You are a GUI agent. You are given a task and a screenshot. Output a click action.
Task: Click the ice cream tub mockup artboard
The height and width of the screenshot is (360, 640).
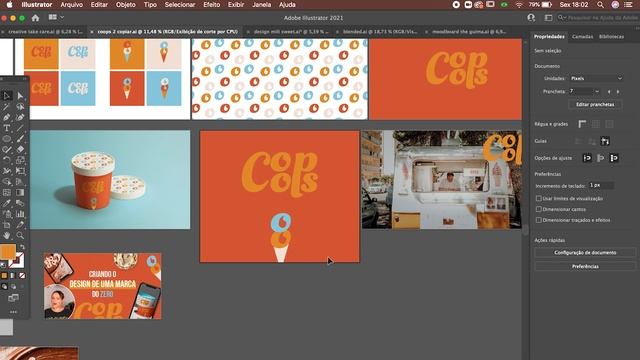[x=110, y=180]
